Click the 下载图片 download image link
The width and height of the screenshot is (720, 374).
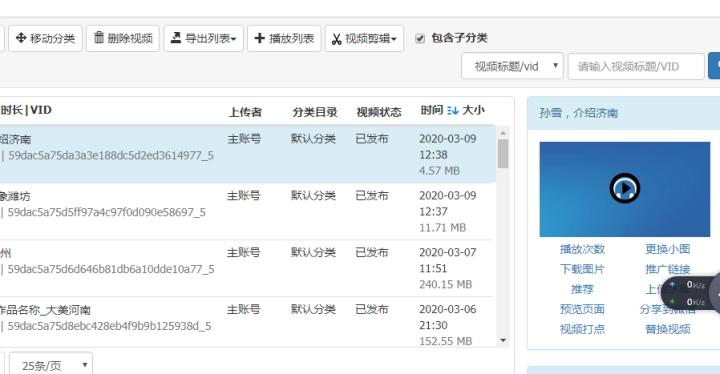(x=582, y=269)
